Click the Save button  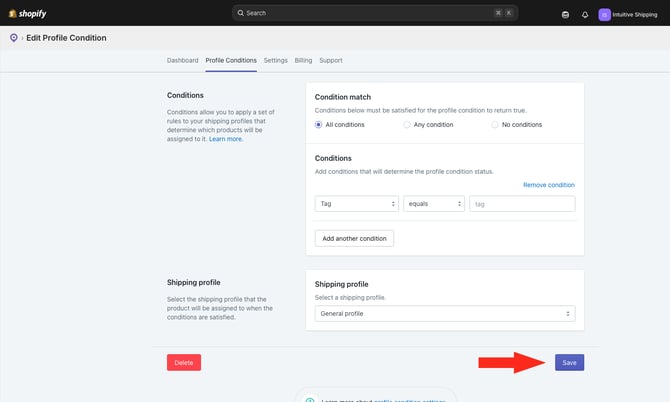[x=569, y=362]
